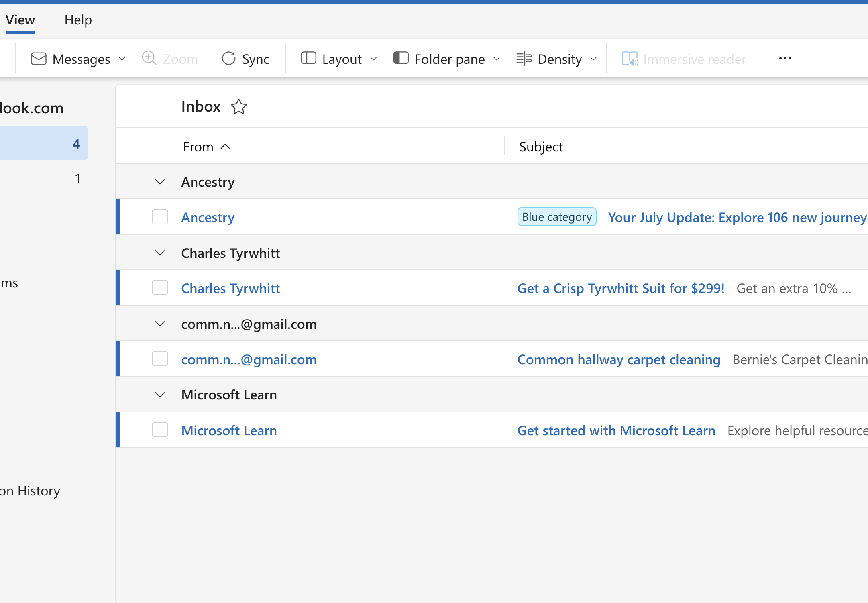Viewport: 868px width, 603px height.
Task: Open the more options ellipsis
Action: pyautogui.click(x=785, y=59)
